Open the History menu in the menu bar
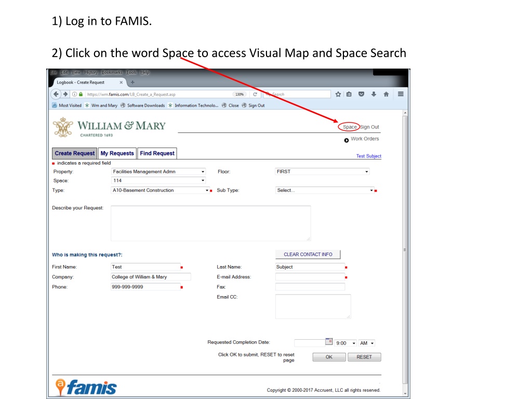Screen dimensions: 532x399 click(90, 73)
